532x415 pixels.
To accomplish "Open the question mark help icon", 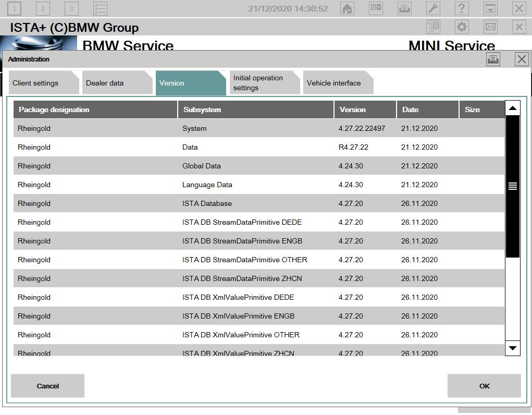I will pyautogui.click(x=462, y=8).
